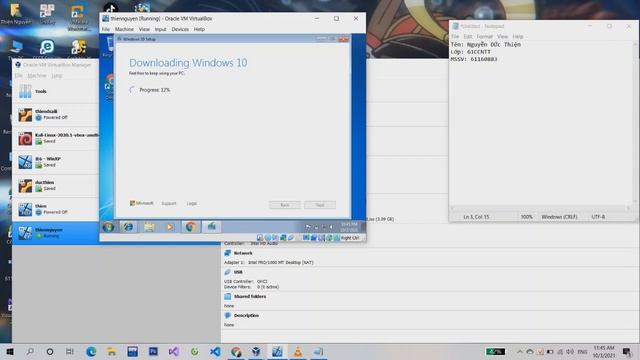
Task: Select the WinXP saved virtual machine
Action: click(55, 162)
